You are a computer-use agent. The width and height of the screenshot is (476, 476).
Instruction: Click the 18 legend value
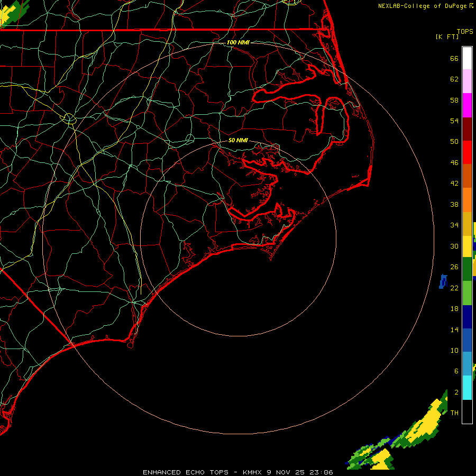454,309
